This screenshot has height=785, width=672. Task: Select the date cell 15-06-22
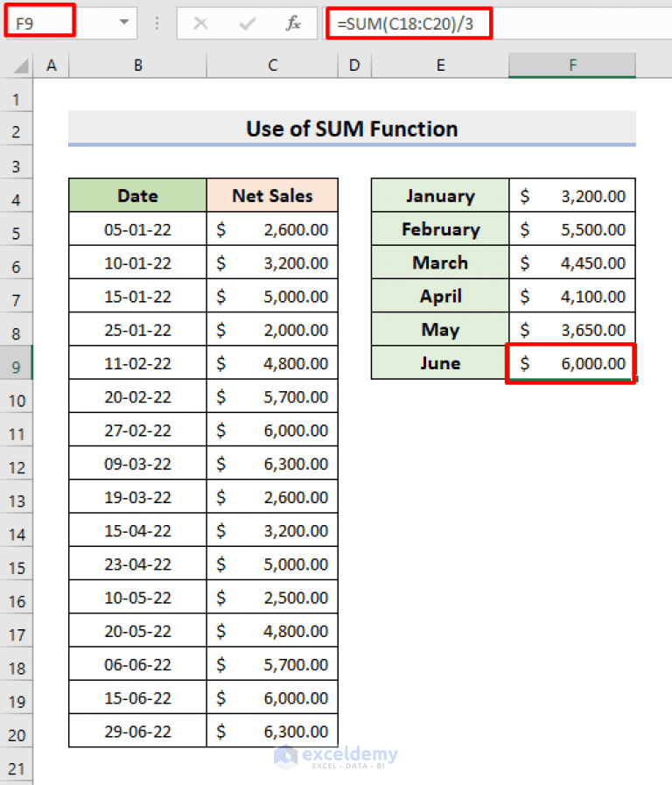pos(137,697)
